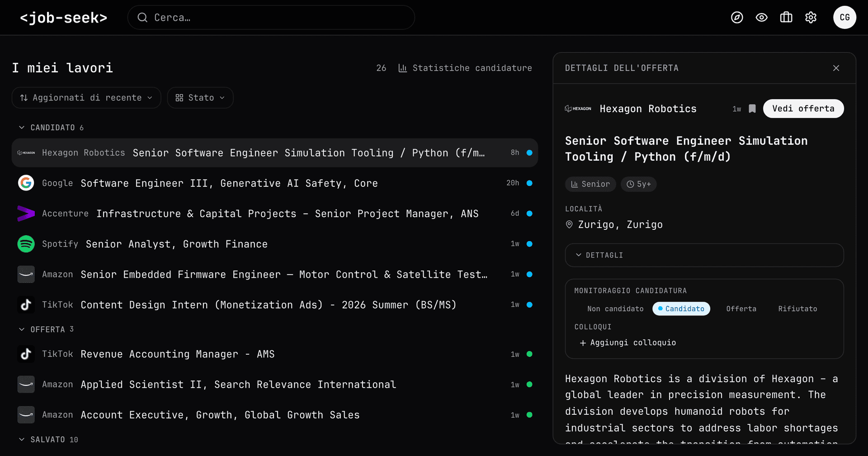Close the offer details panel
Viewport: 868px width, 456px height.
(836, 68)
